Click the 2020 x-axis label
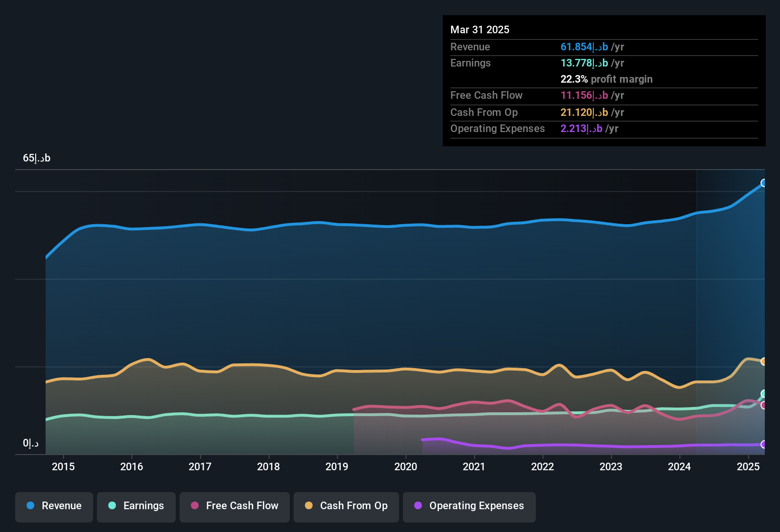The image size is (780, 532). 406,466
